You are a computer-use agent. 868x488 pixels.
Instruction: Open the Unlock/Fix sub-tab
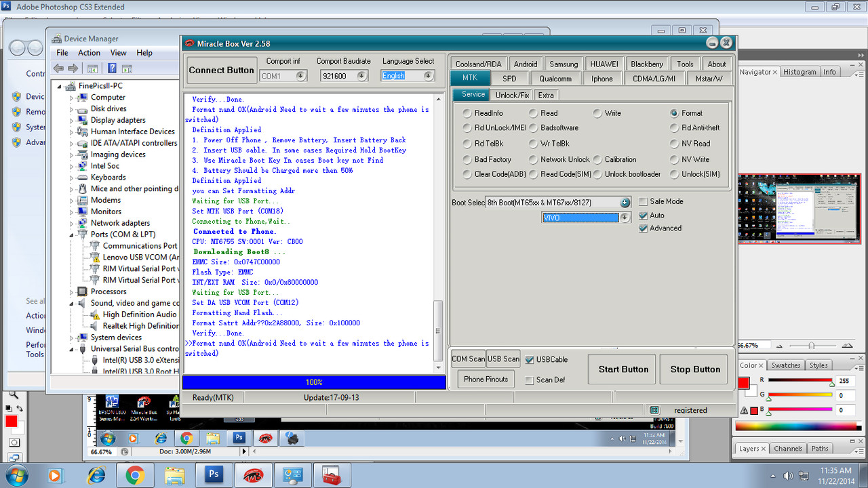[x=512, y=95]
